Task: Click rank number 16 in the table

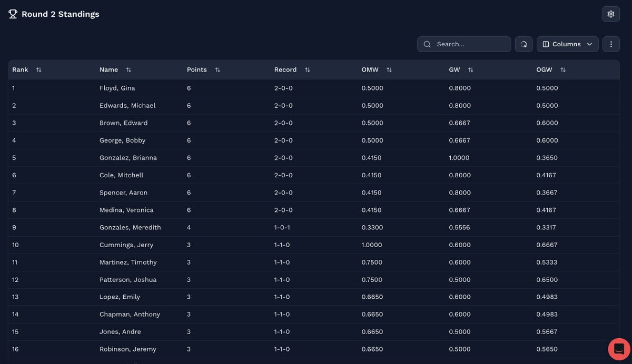Action: (x=15, y=349)
